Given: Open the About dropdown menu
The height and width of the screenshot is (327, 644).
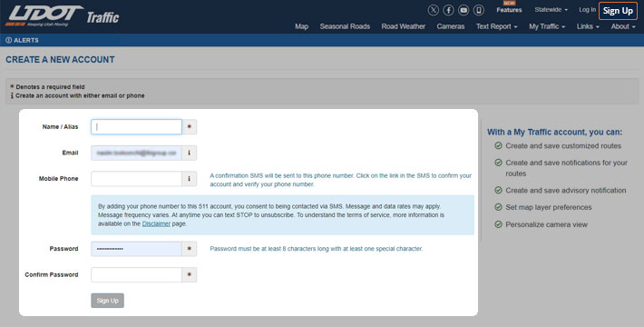Looking at the screenshot, I should click(x=623, y=26).
